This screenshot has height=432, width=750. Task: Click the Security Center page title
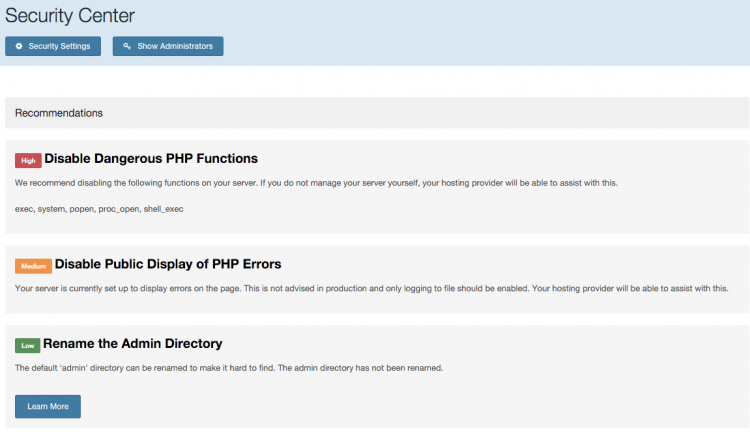pyautogui.click(x=70, y=16)
